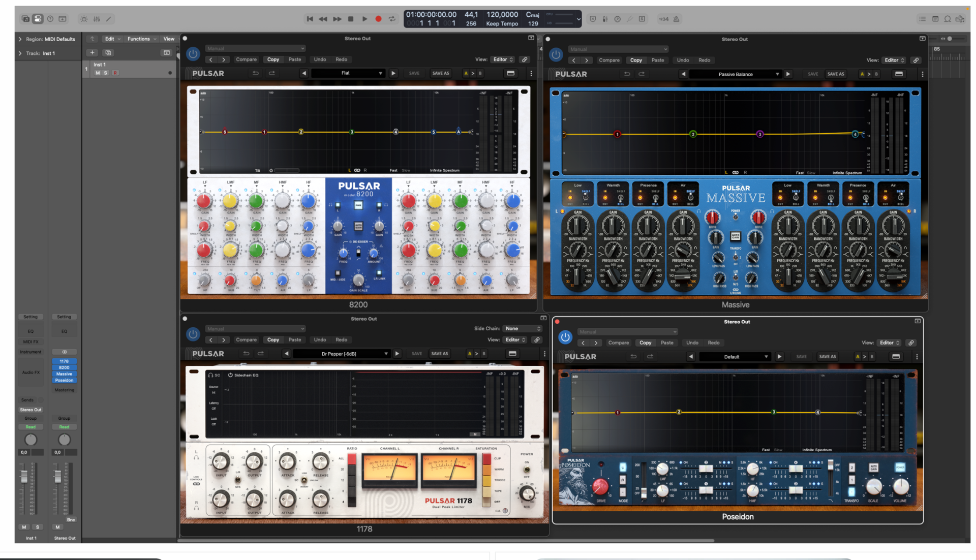Open the Edit menu in tracks area
976x560 pixels.
(x=112, y=39)
